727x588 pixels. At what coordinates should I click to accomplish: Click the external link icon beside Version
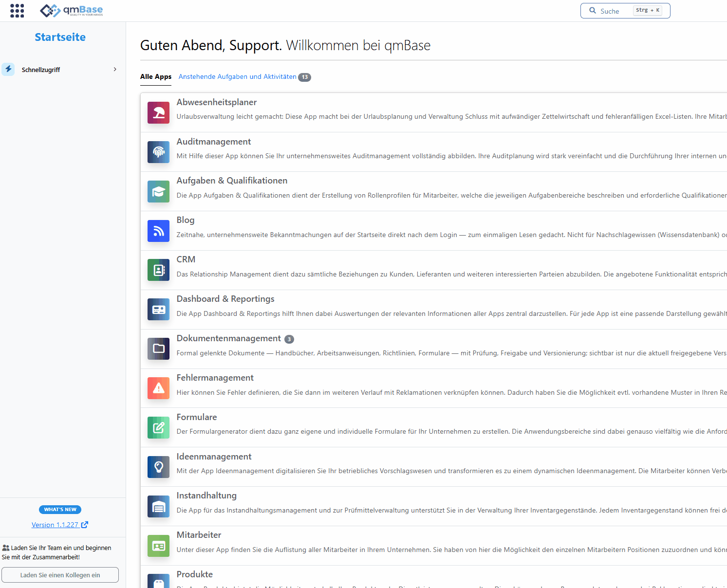coord(85,524)
